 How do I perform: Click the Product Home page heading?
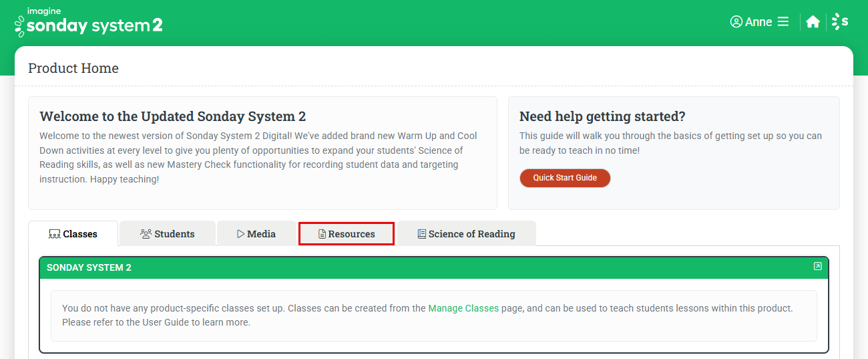(73, 68)
